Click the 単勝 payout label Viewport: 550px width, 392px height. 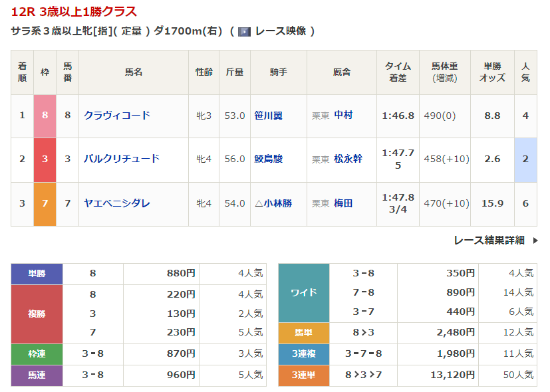tap(37, 274)
